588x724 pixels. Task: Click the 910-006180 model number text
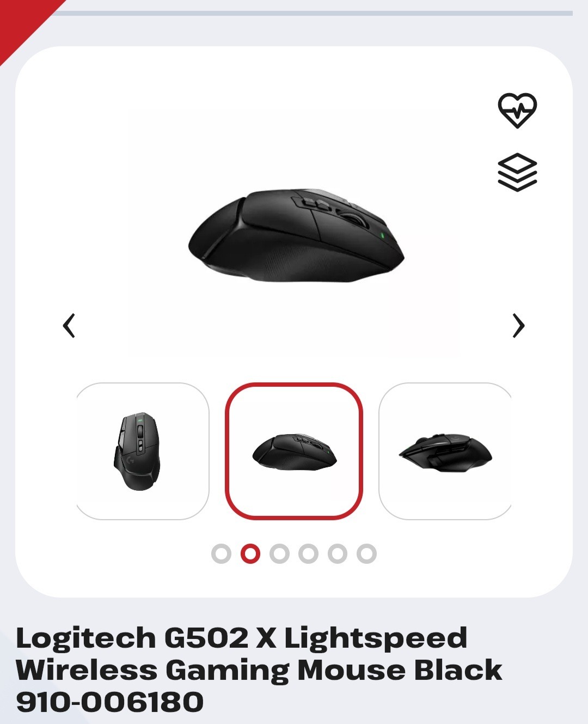pyautogui.click(x=110, y=702)
